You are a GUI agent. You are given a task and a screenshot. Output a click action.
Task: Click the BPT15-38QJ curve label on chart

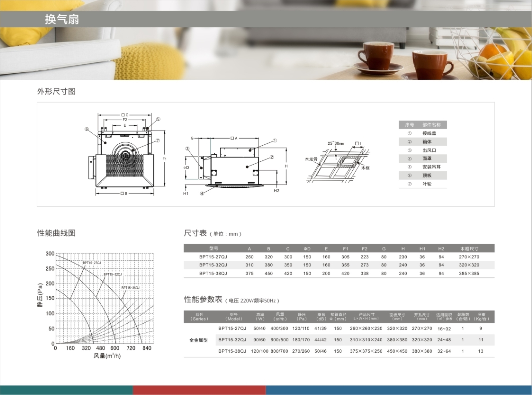(130, 288)
